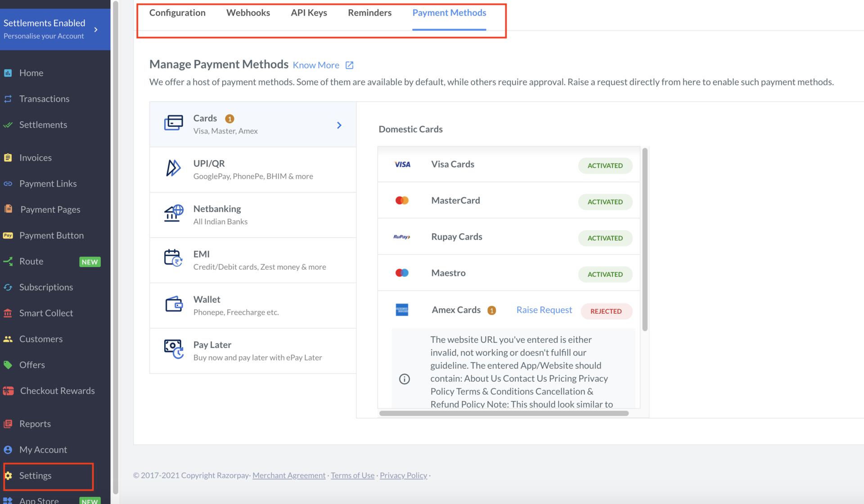Expand the Cards row chevron
864x504 pixels.
point(339,125)
